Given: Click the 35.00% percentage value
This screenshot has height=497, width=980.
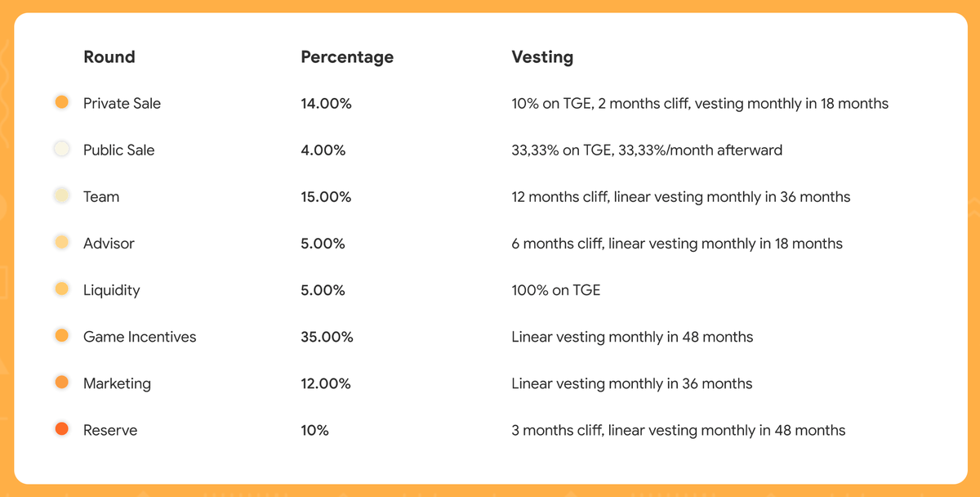Looking at the screenshot, I should click(x=327, y=337).
